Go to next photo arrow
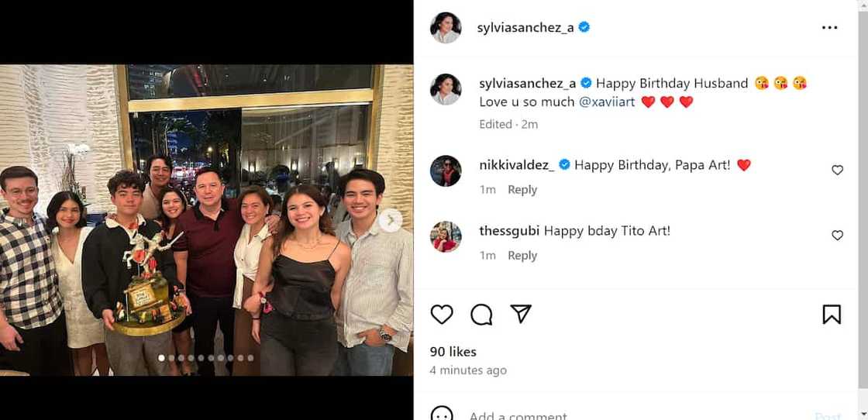The height and width of the screenshot is (420, 868). [x=391, y=220]
